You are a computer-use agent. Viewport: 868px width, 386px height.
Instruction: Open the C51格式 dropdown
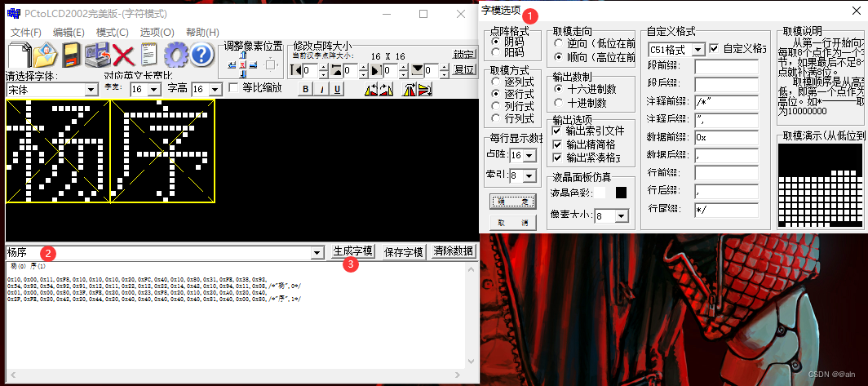[698, 50]
